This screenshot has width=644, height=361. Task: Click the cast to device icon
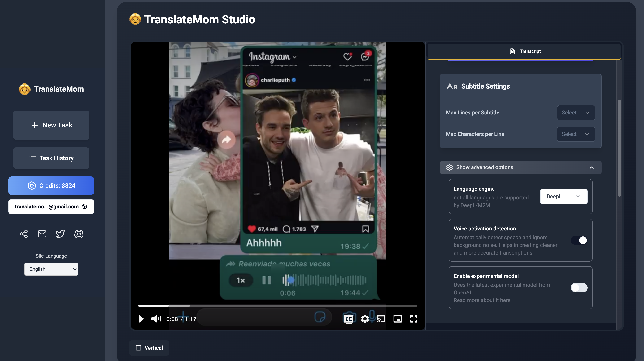(x=381, y=319)
